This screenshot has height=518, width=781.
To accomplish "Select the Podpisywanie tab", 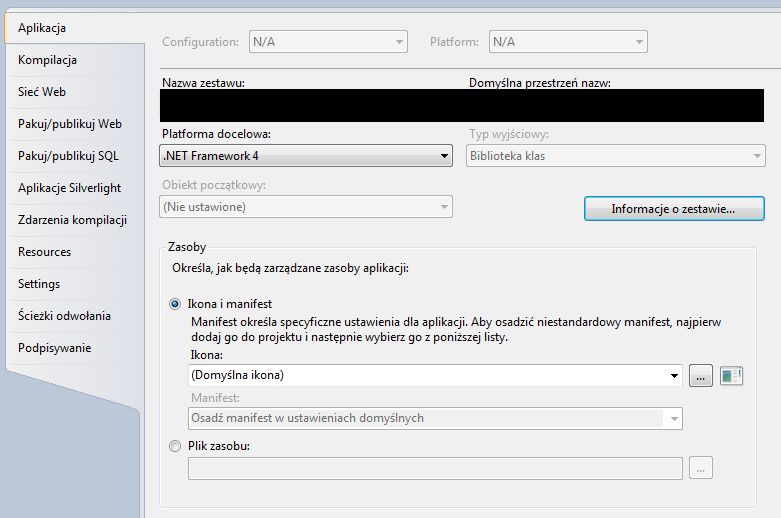I will [x=76, y=348].
